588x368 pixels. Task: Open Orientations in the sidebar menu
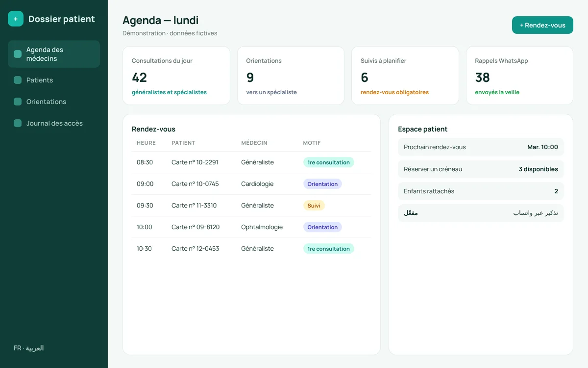54,102
